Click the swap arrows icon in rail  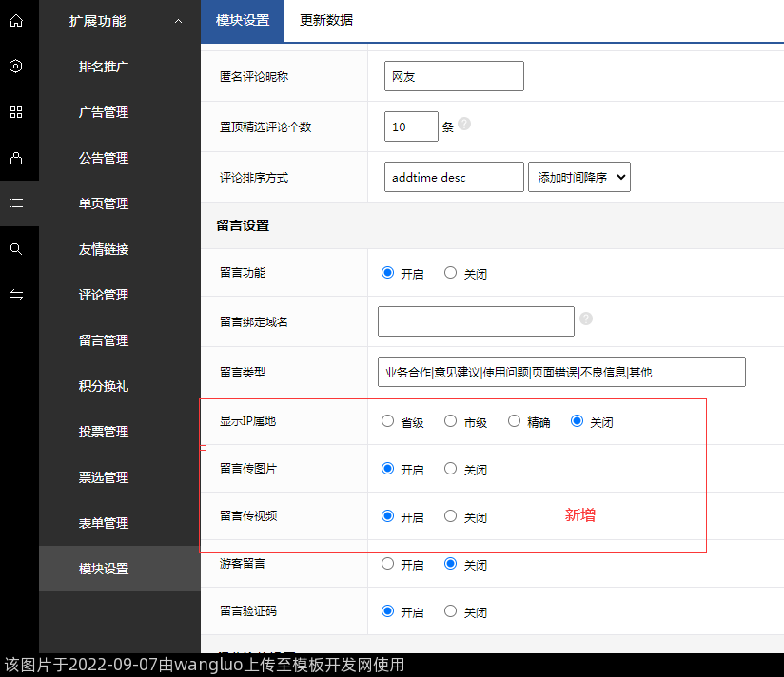[x=15, y=295]
